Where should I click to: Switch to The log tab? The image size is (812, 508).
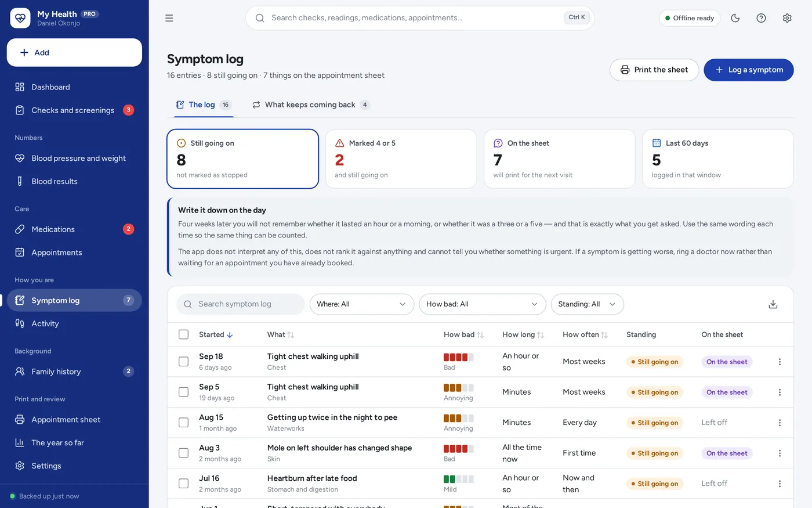pyautogui.click(x=204, y=105)
